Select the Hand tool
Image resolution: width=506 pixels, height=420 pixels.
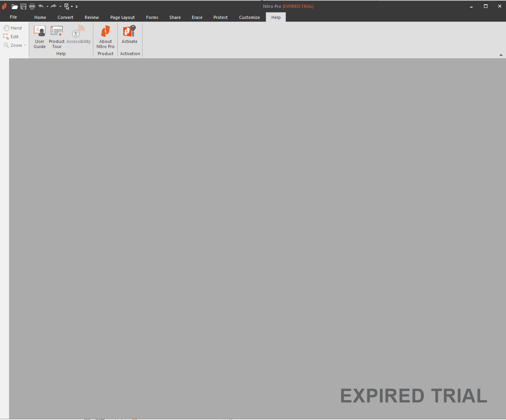[13, 28]
